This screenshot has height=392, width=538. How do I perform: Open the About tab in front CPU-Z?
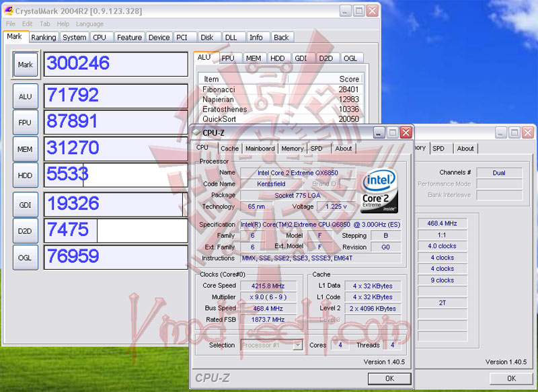pos(344,149)
